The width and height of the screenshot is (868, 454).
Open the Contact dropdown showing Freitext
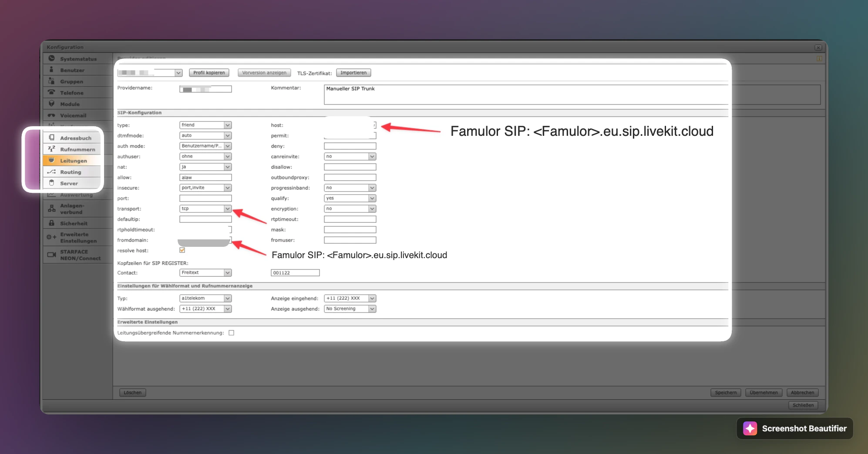tap(205, 272)
